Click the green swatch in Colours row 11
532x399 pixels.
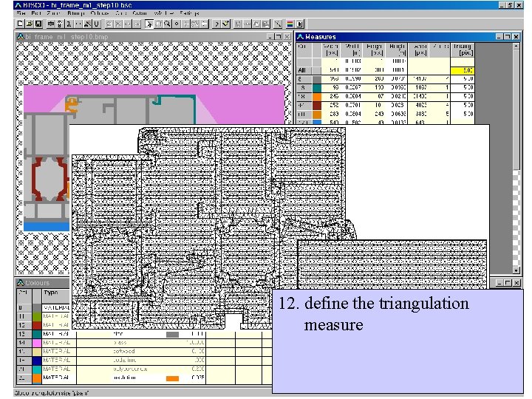pyautogui.click(x=37, y=316)
